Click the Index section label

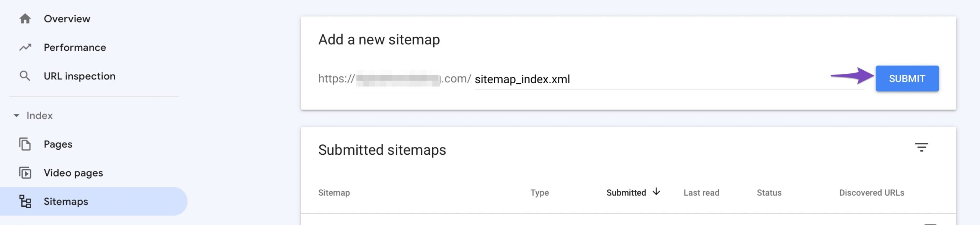(x=39, y=115)
